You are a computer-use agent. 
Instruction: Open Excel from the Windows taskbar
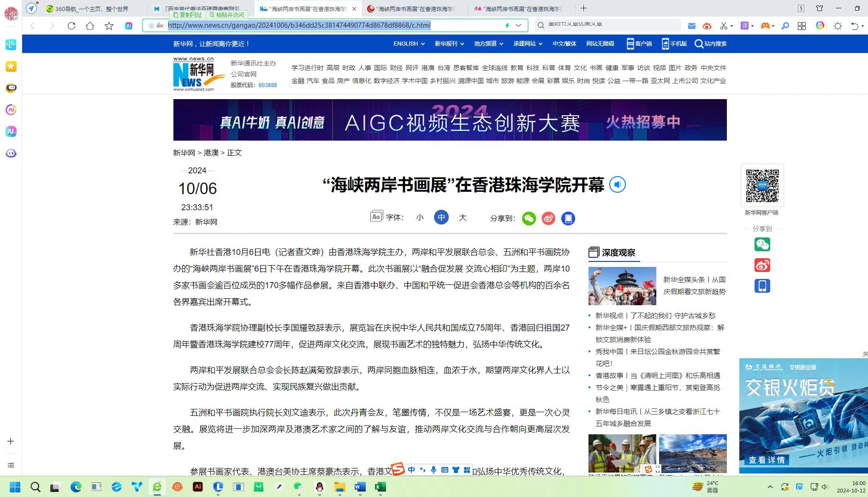point(380,487)
